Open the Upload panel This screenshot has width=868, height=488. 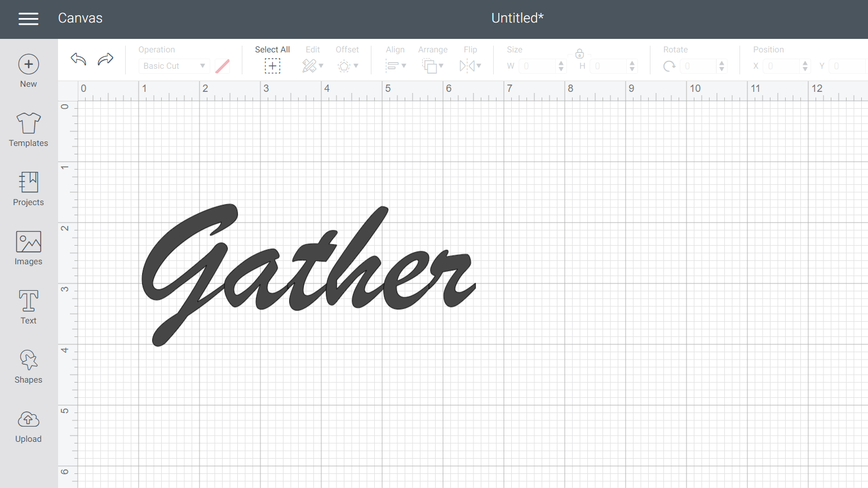tap(28, 427)
